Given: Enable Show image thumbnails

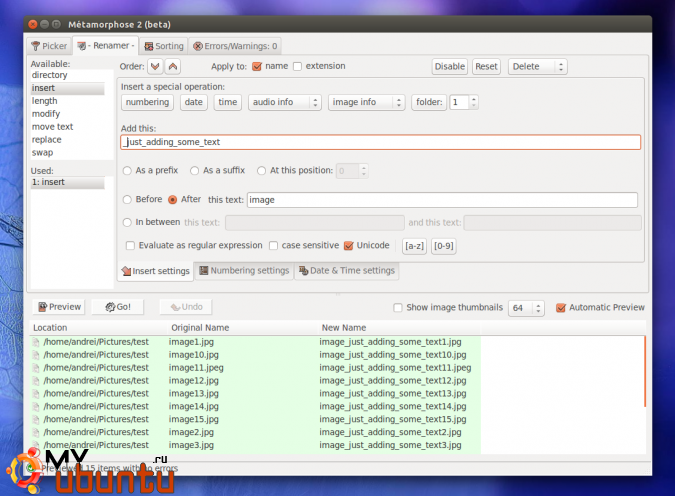Looking at the screenshot, I should click(x=398, y=308).
